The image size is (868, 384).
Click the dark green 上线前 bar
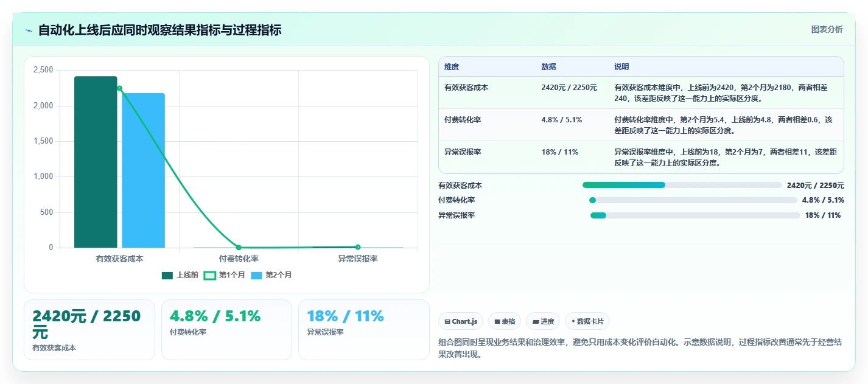coord(96,162)
